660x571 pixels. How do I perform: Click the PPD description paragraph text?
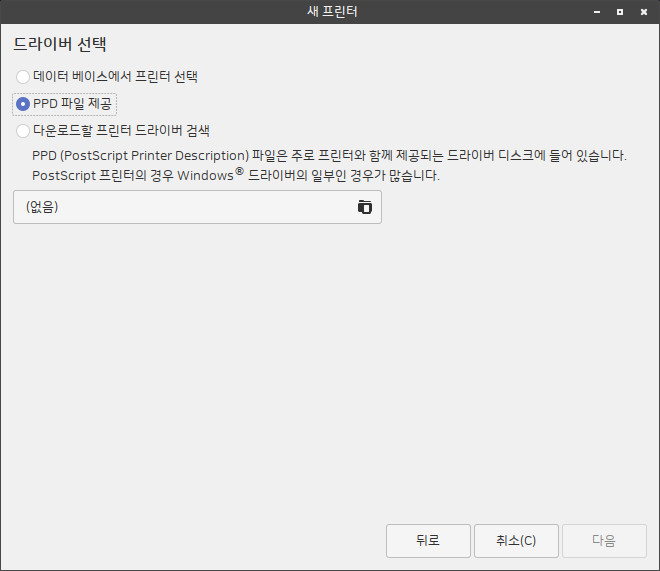[329, 155]
